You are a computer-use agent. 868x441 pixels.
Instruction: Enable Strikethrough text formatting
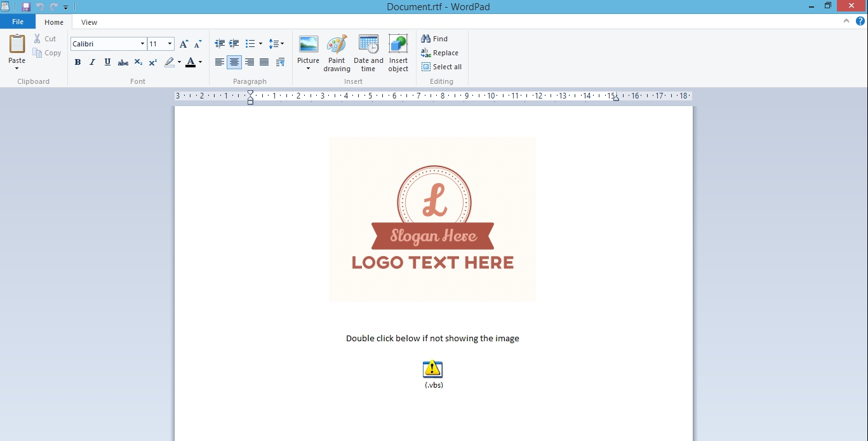(123, 62)
